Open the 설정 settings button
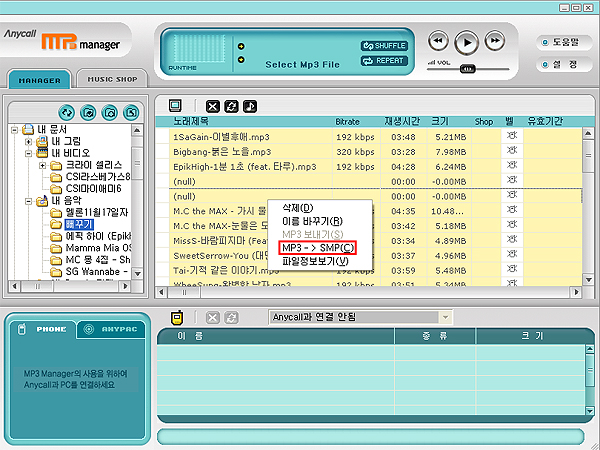 [x=564, y=64]
